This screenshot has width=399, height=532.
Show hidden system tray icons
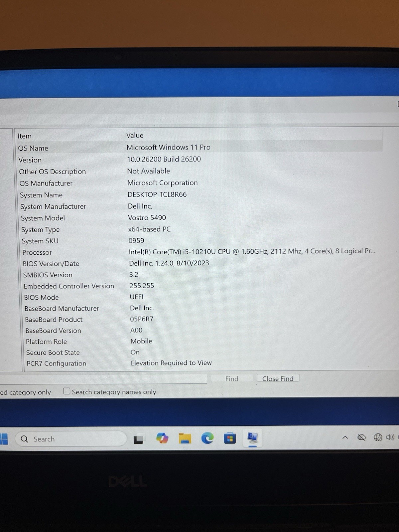click(345, 437)
